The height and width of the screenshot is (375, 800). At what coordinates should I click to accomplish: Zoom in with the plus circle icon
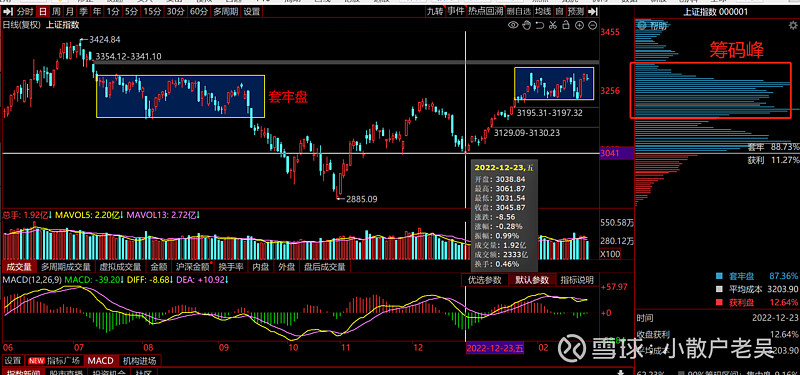pos(580,25)
